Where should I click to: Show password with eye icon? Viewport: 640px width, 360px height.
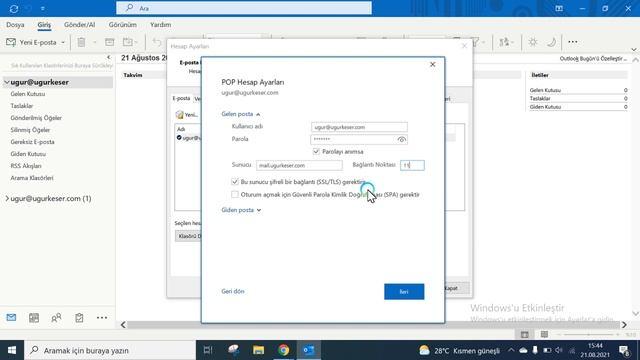point(402,140)
